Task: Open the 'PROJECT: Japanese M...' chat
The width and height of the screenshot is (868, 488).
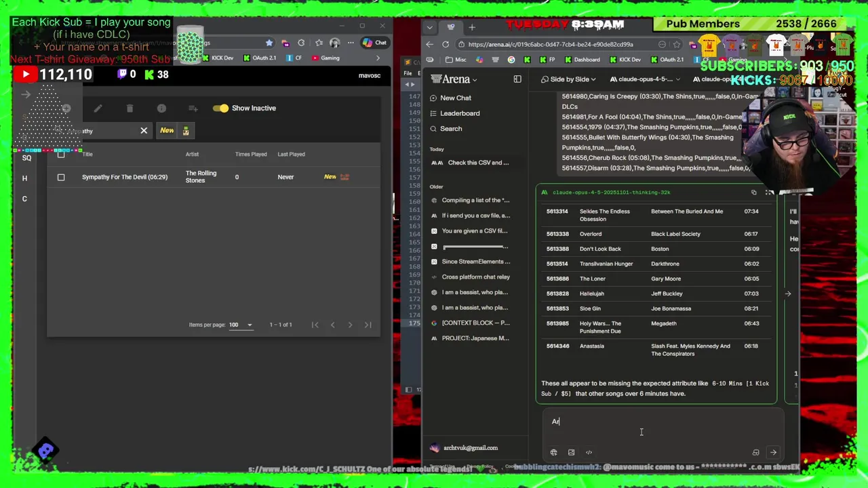Action: click(x=471, y=338)
